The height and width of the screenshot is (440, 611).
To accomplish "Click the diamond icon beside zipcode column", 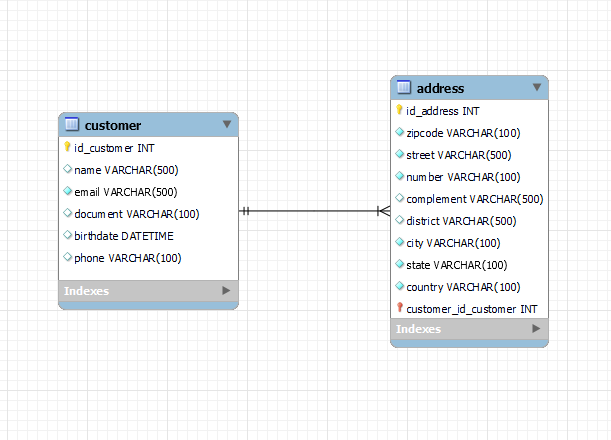I will (x=399, y=132).
